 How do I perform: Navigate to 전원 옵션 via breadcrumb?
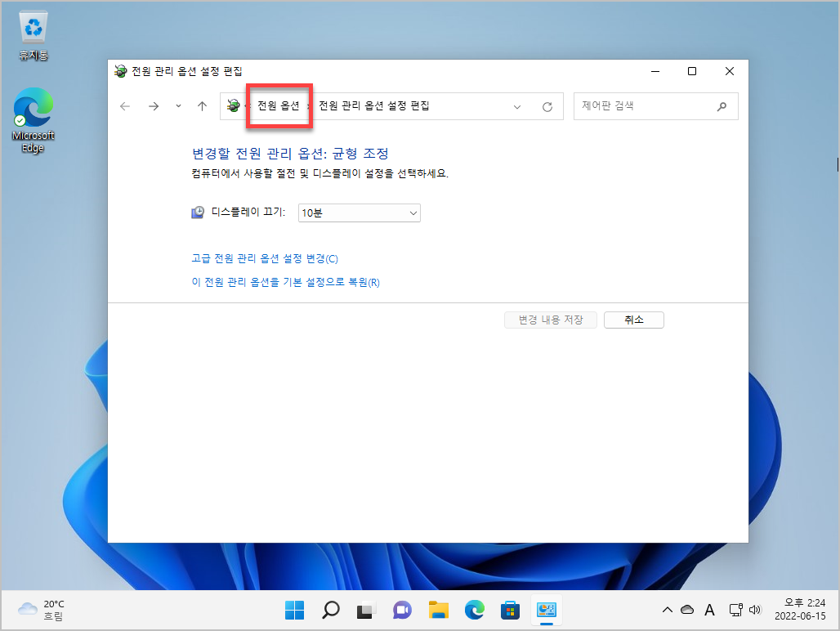coord(279,106)
